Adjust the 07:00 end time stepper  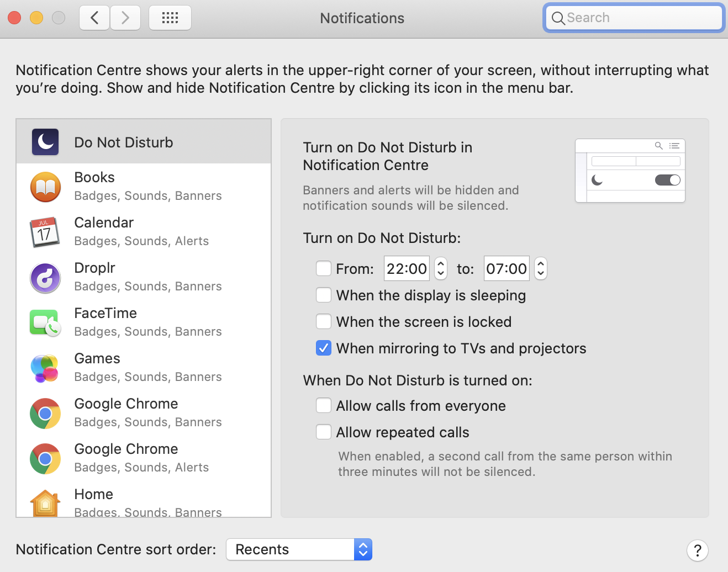tap(541, 269)
